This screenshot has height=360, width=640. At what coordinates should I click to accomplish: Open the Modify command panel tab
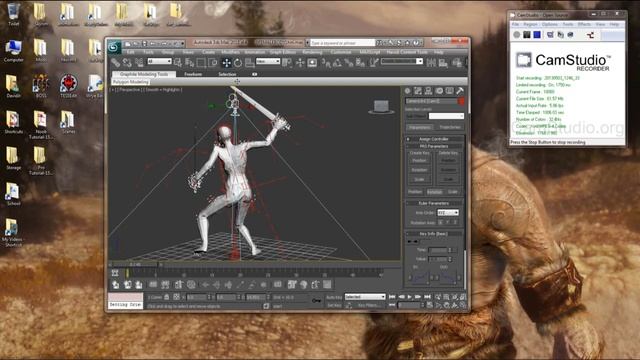tap(418, 91)
